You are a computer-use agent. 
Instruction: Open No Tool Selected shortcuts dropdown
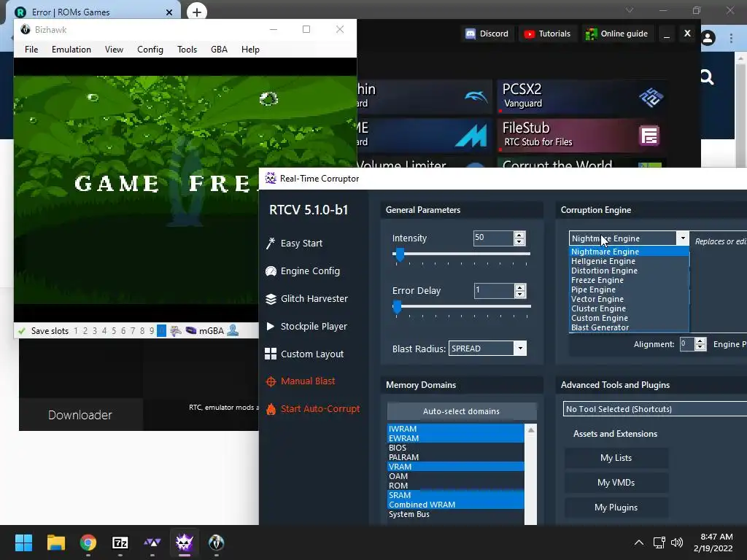coord(655,409)
